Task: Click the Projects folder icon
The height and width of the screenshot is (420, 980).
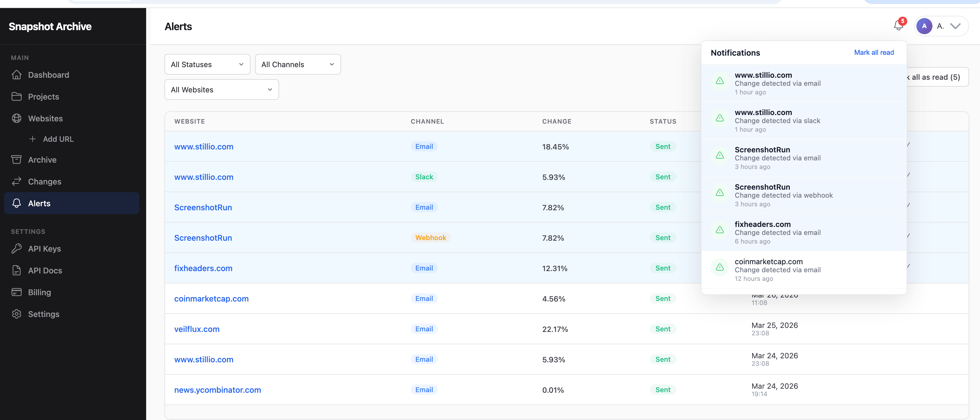Action: point(16,96)
